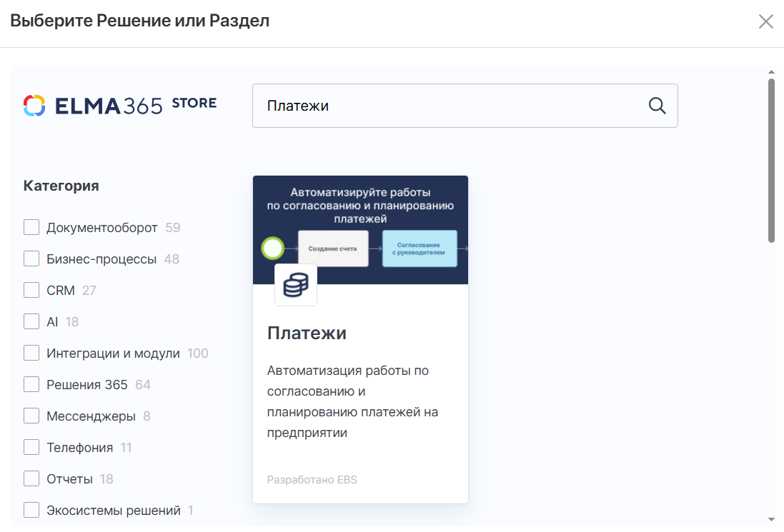Toggle the AI category checkbox
The width and height of the screenshot is (784, 532).
point(31,321)
